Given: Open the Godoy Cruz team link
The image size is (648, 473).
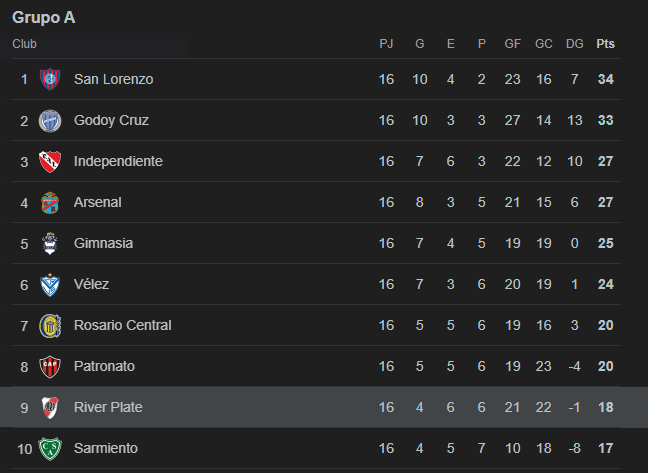Looking at the screenshot, I should pyautogui.click(x=111, y=120).
